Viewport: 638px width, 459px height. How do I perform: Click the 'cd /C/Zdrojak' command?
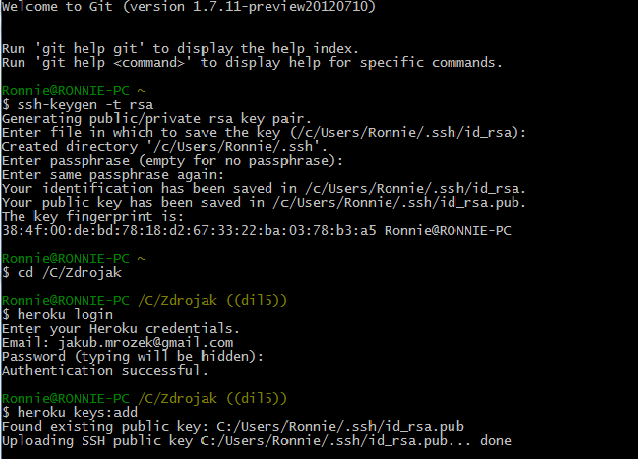coord(68,273)
